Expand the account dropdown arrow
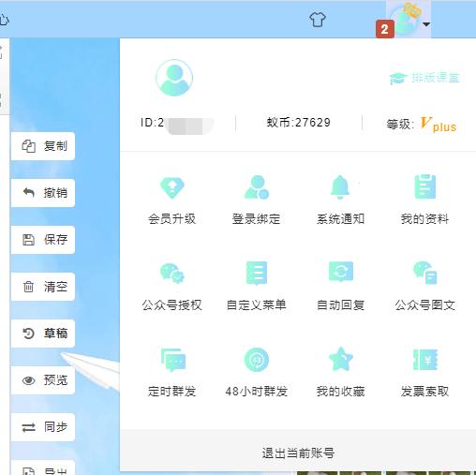Viewport: 476px width, 475px height. click(426, 24)
